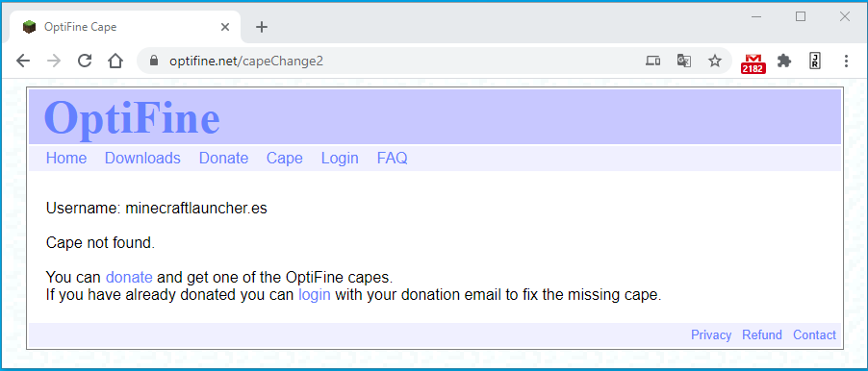Click the JR profile extension icon
The height and width of the screenshot is (371, 868).
[814, 61]
